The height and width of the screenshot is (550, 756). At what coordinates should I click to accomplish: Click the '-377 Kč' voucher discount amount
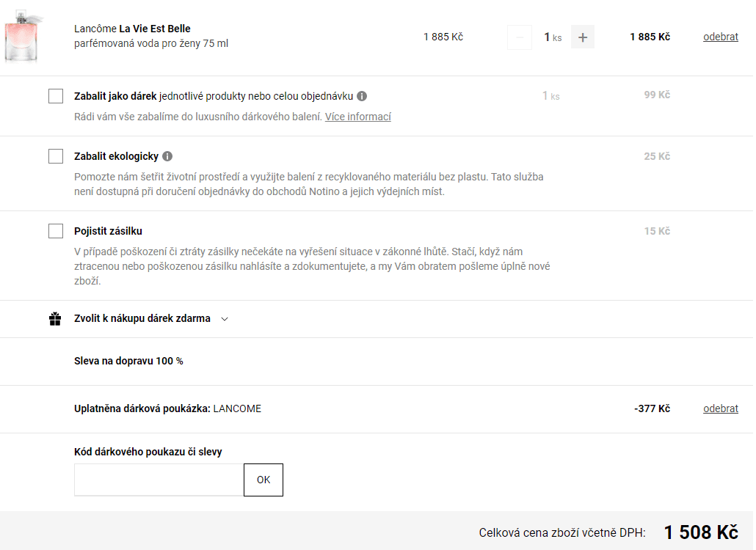point(652,408)
